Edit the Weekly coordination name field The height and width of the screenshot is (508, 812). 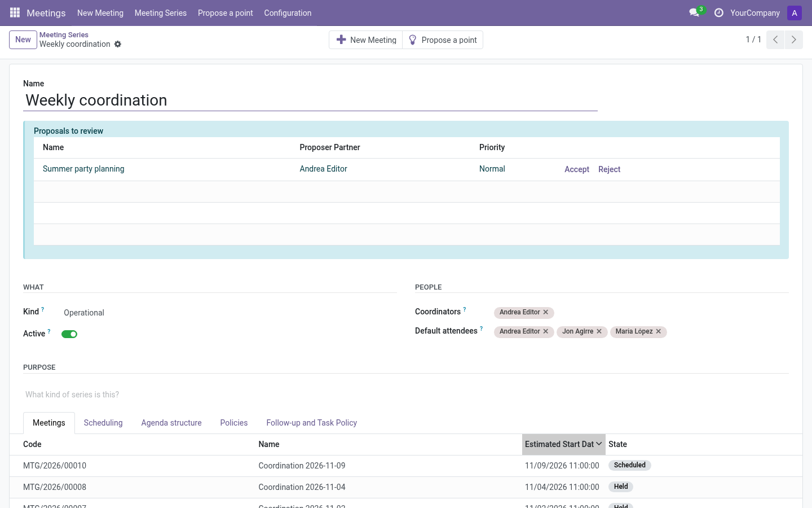pyautogui.click(x=310, y=100)
